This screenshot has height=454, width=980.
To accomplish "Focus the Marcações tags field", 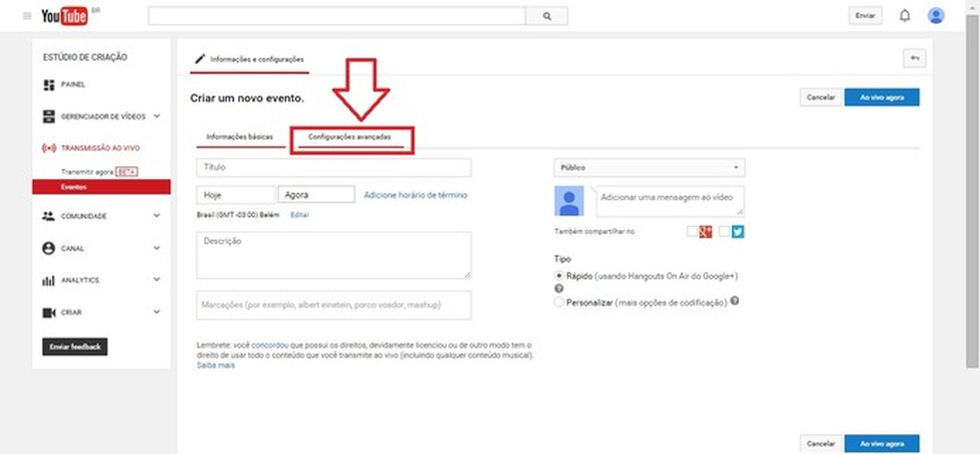I will (x=334, y=306).
